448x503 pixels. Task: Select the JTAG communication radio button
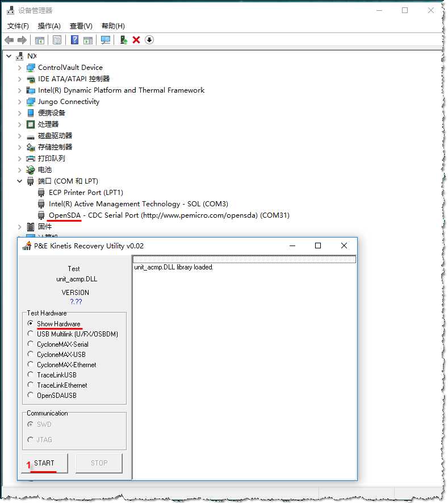pyautogui.click(x=31, y=439)
